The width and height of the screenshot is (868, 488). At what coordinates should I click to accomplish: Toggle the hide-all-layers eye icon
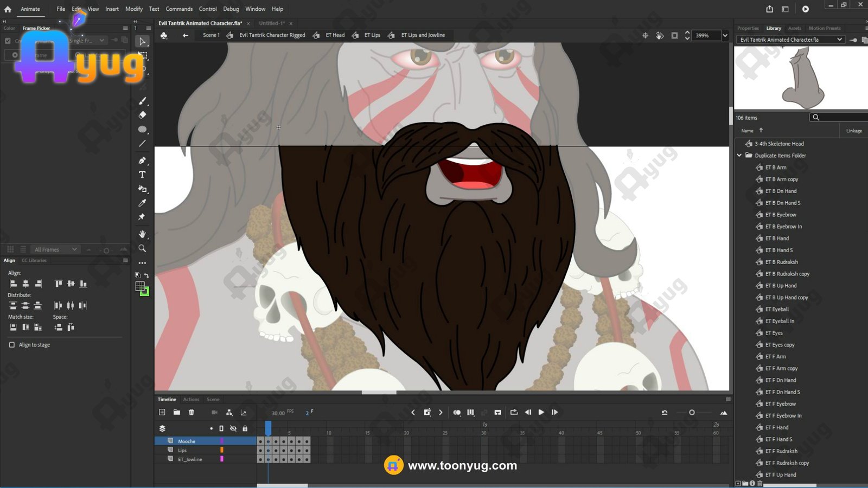click(x=233, y=428)
